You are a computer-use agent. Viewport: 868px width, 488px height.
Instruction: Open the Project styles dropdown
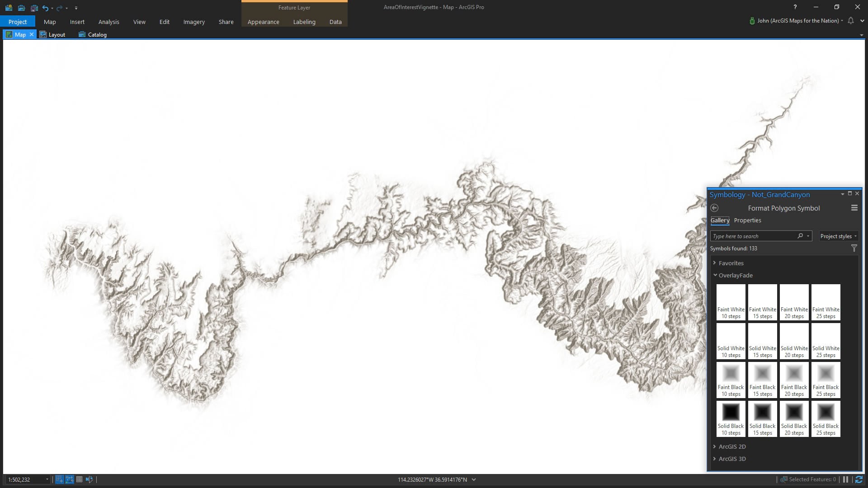click(x=838, y=236)
